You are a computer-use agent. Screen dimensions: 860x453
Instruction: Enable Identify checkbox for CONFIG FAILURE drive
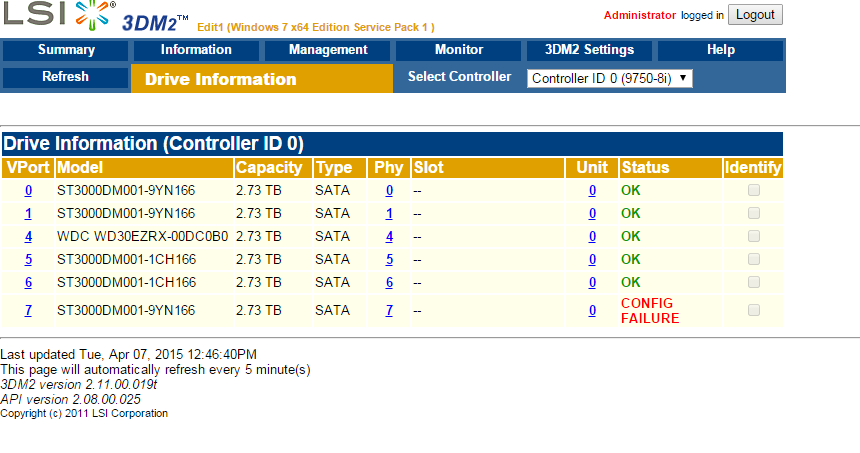click(x=753, y=310)
